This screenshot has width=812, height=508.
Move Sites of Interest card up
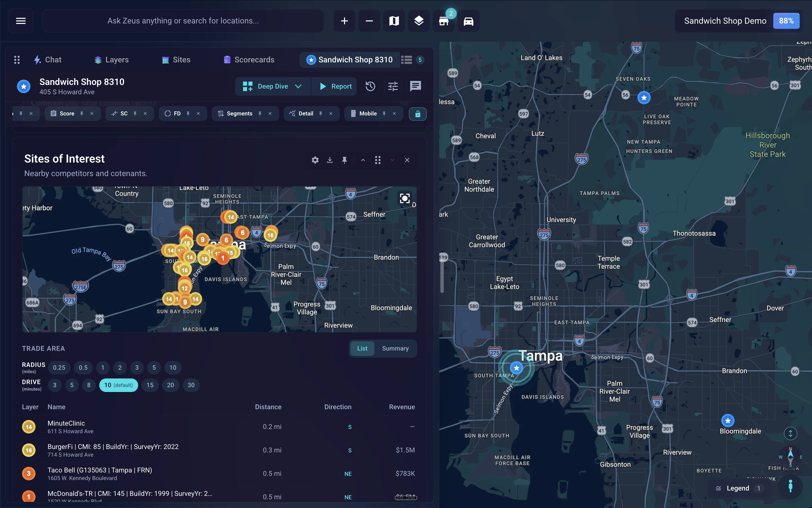pos(363,160)
